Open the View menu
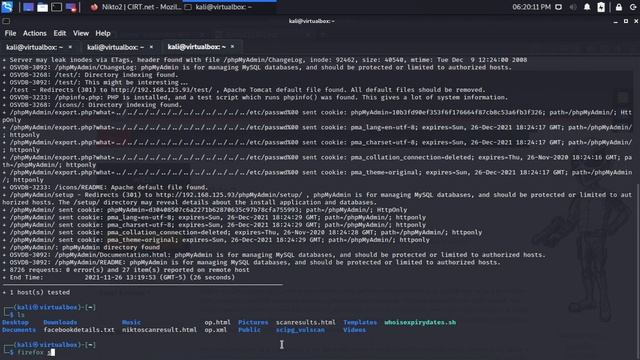The width and height of the screenshot is (640, 360). (81, 33)
